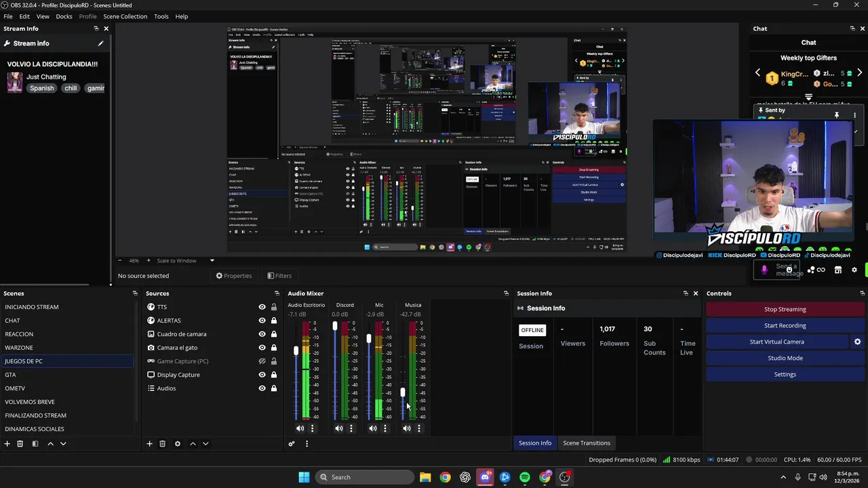Remove selected source with trash icon
The height and width of the screenshot is (488, 868).
coord(163,444)
